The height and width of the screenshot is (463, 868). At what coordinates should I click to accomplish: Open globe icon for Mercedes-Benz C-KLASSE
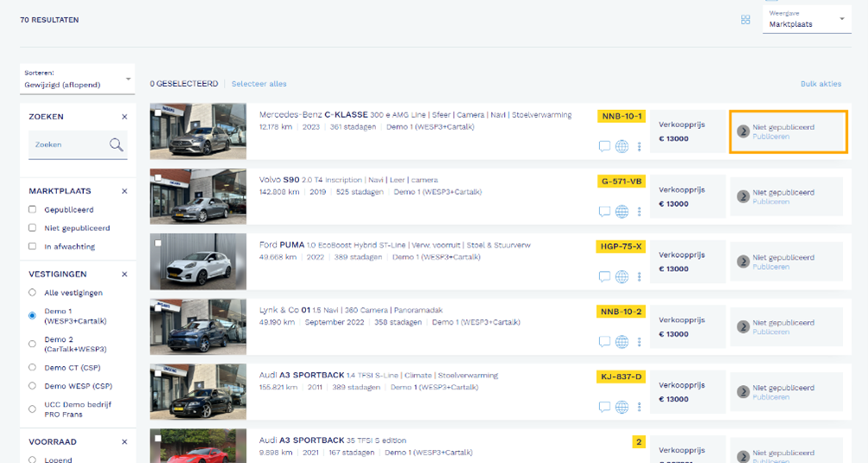[622, 146]
